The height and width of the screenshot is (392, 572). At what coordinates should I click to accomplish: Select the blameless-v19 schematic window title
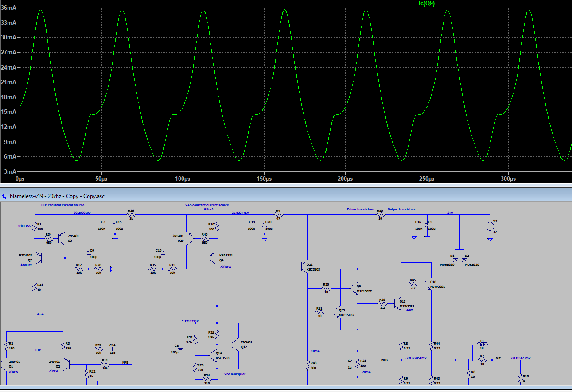(57, 195)
